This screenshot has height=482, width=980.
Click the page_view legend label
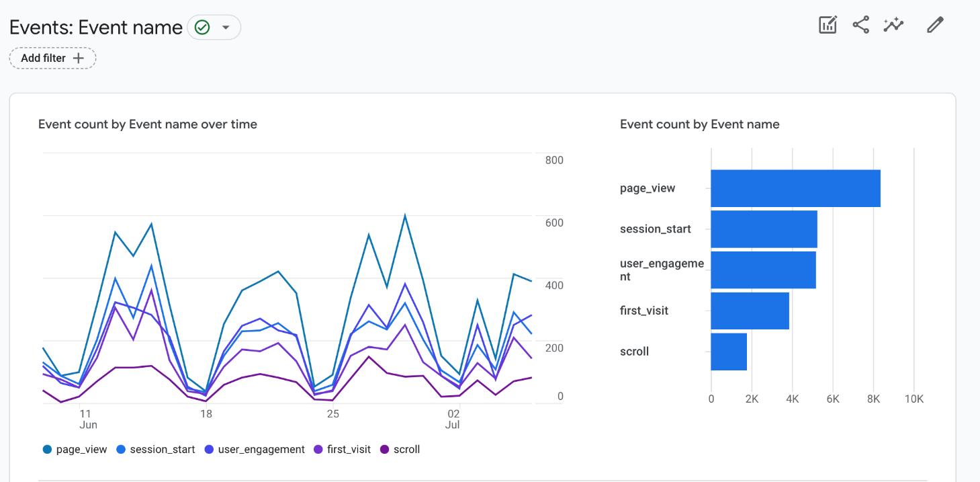(81, 449)
